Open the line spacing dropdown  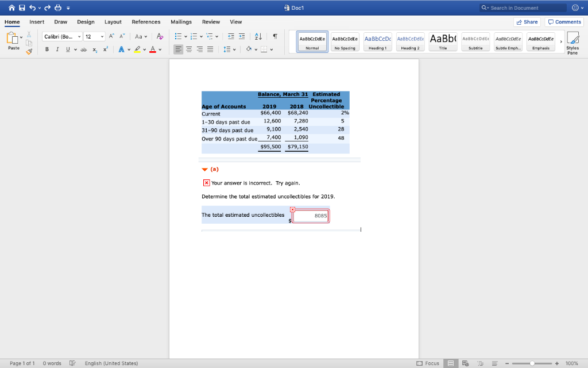coord(227,49)
